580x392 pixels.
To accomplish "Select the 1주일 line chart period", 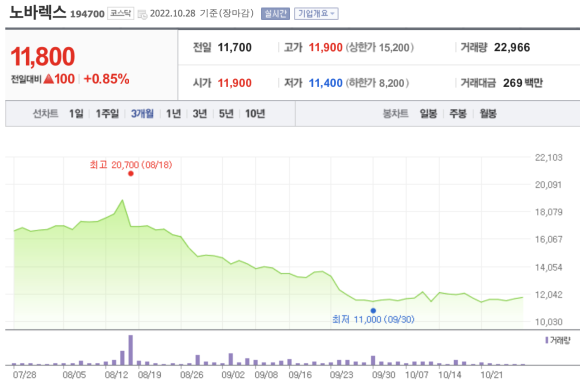I will tap(107, 114).
